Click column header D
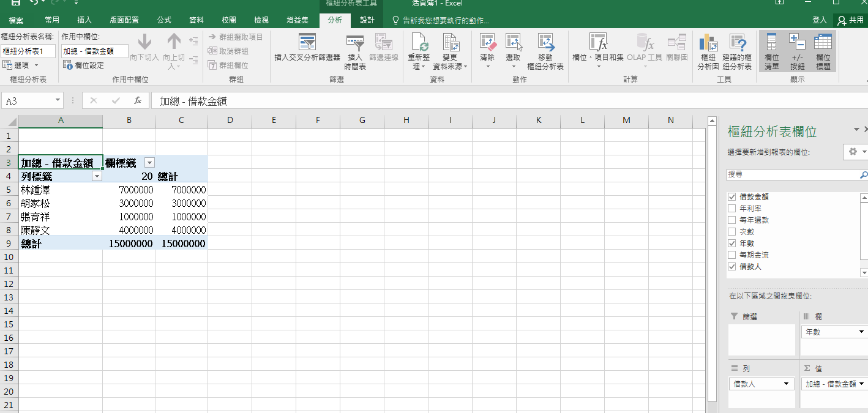Viewport: 868px width, 413px height. pyautogui.click(x=230, y=121)
